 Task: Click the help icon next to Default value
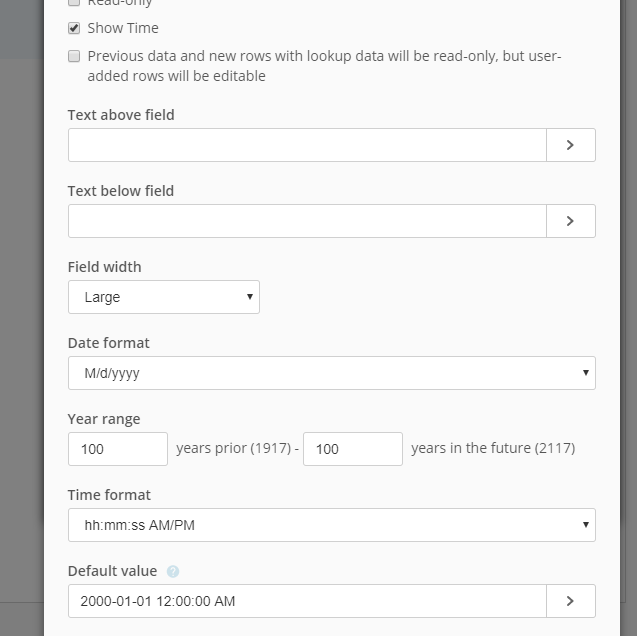173,572
